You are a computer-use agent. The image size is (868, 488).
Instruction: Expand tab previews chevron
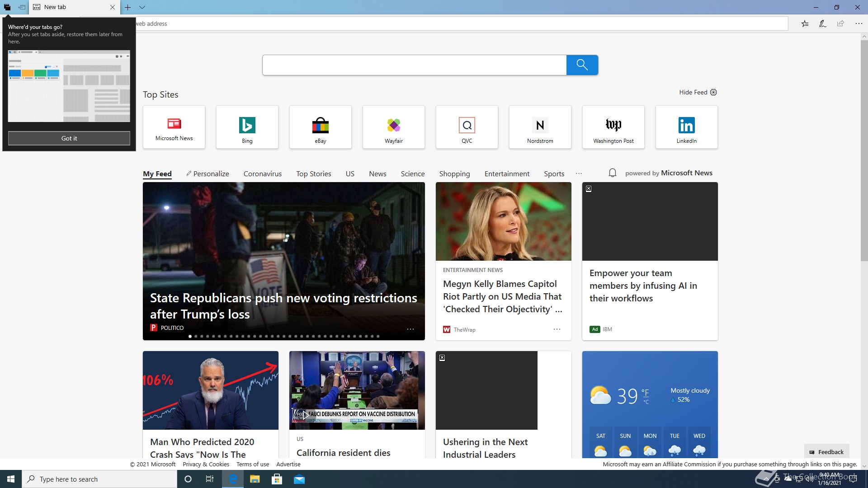142,7
